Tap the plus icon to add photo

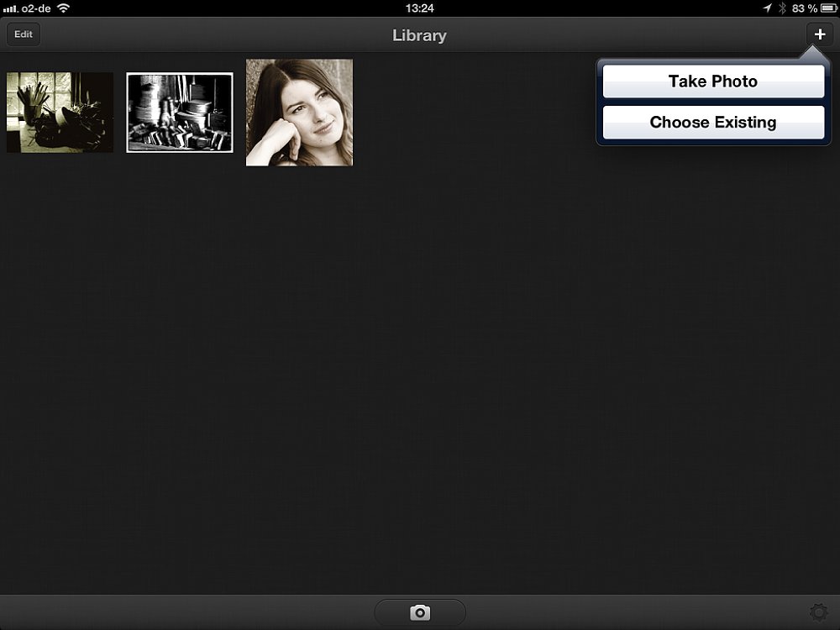[x=820, y=34]
